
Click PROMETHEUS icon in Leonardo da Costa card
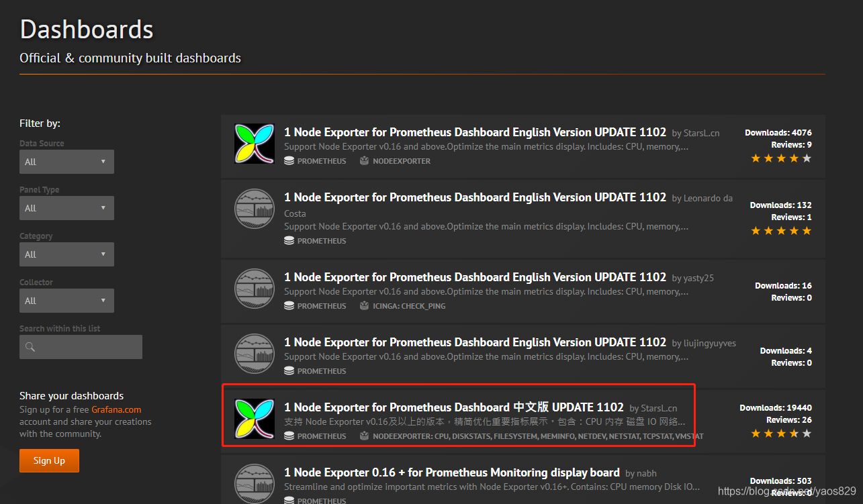289,241
